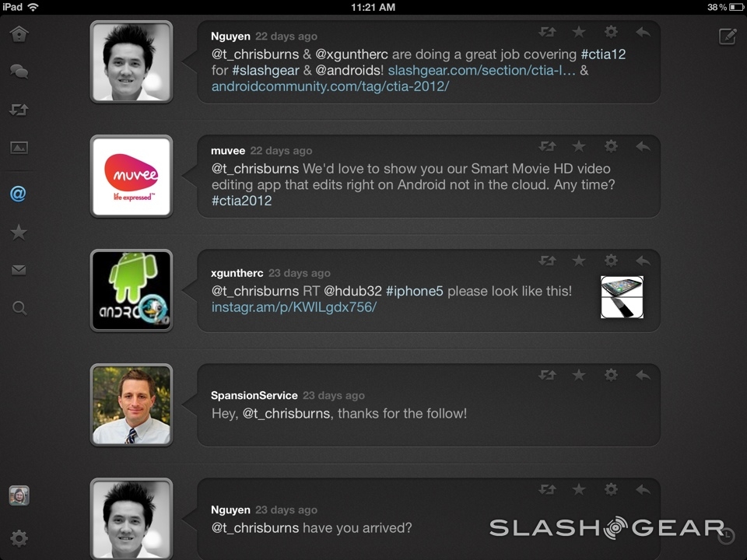747x560 pixels.
Task: Retweet the SpansionService tweet
Action: click(x=547, y=375)
